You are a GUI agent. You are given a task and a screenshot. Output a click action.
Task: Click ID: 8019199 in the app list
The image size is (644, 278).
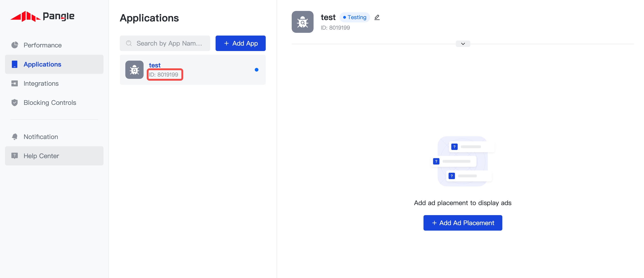pyautogui.click(x=163, y=75)
